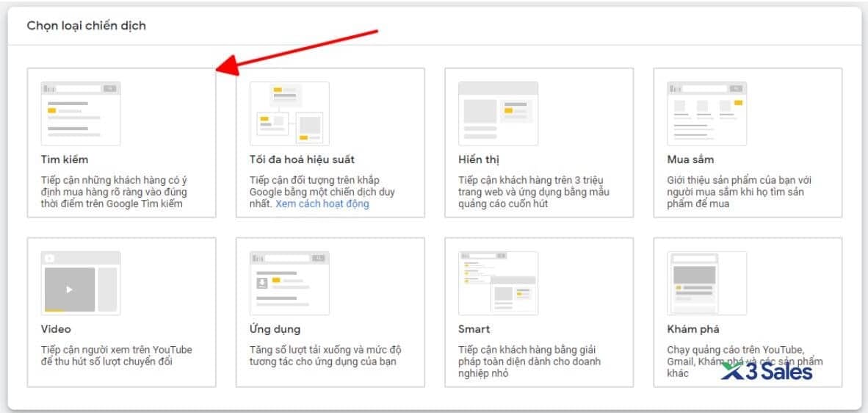The width and height of the screenshot is (868, 413).
Task: Click the Video campaign illustration
Action: [81, 284]
